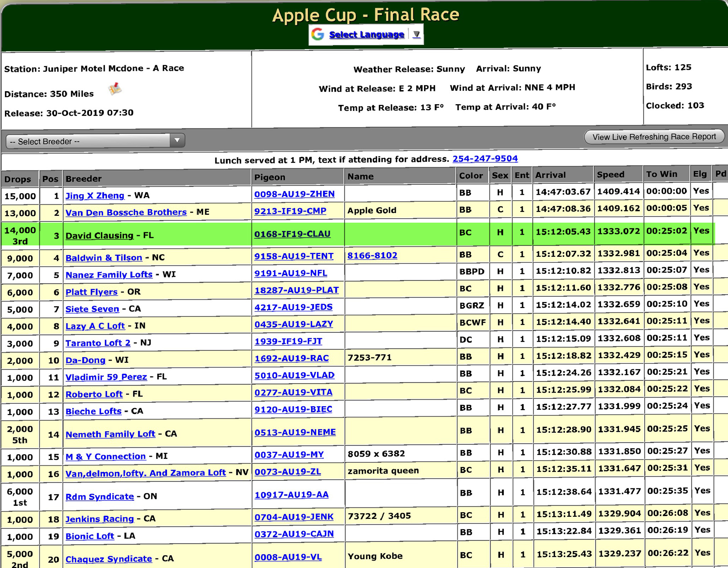Viewport: 728px width, 568px height.
Task: Call the phone number 254-247-9504 link
Action: [485, 159]
